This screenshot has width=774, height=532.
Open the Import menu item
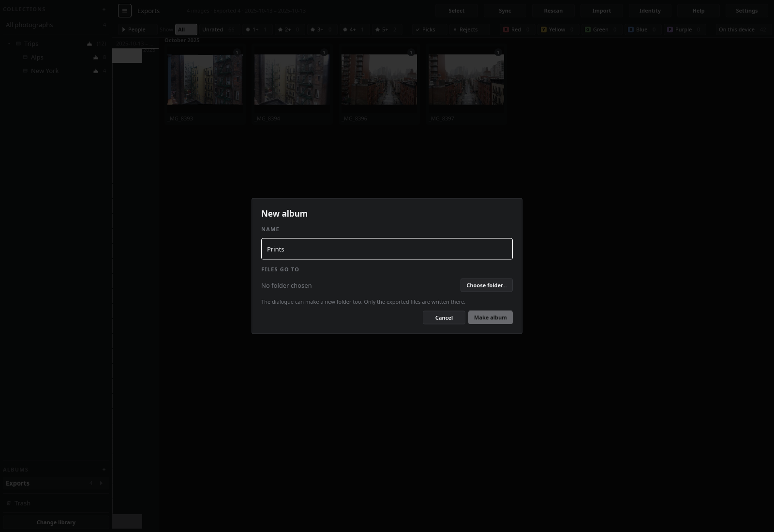click(601, 11)
